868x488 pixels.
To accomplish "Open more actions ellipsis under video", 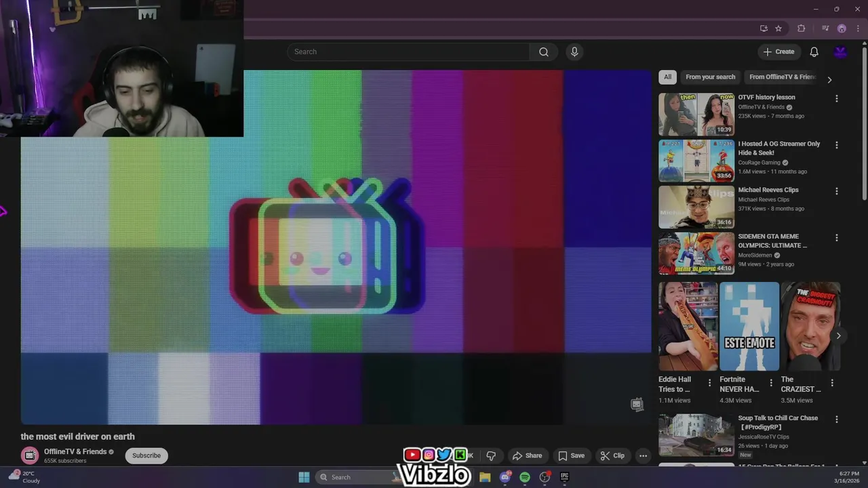I will tap(643, 455).
